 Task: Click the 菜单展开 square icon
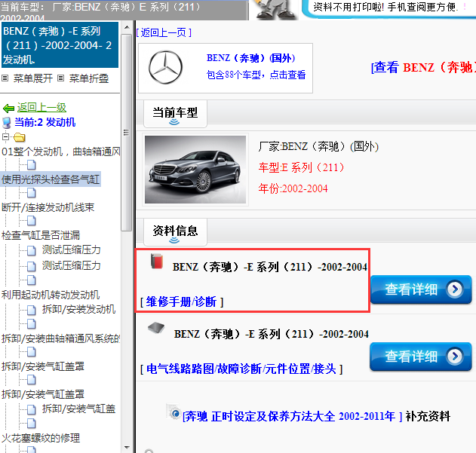click(x=5, y=78)
